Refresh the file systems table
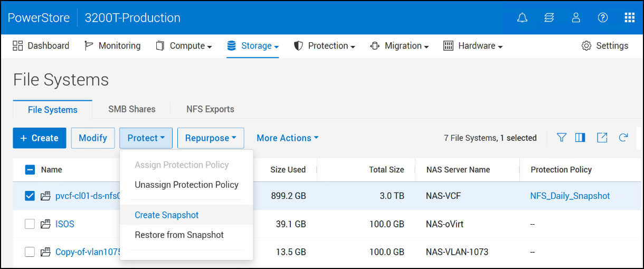This screenshot has width=644, height=269. click(623, 138)
